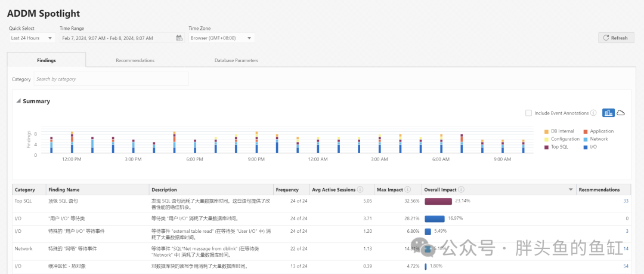
Task: Switch to the Recommendations tab
Action: pos(135,60)
